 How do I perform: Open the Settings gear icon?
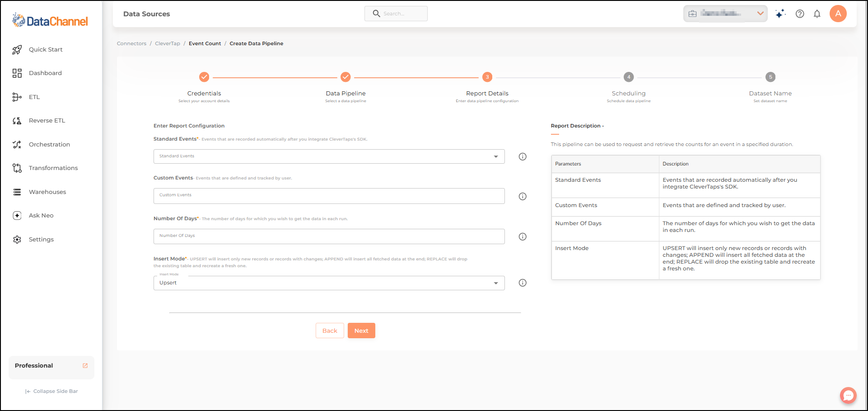[x=17, y=240]
